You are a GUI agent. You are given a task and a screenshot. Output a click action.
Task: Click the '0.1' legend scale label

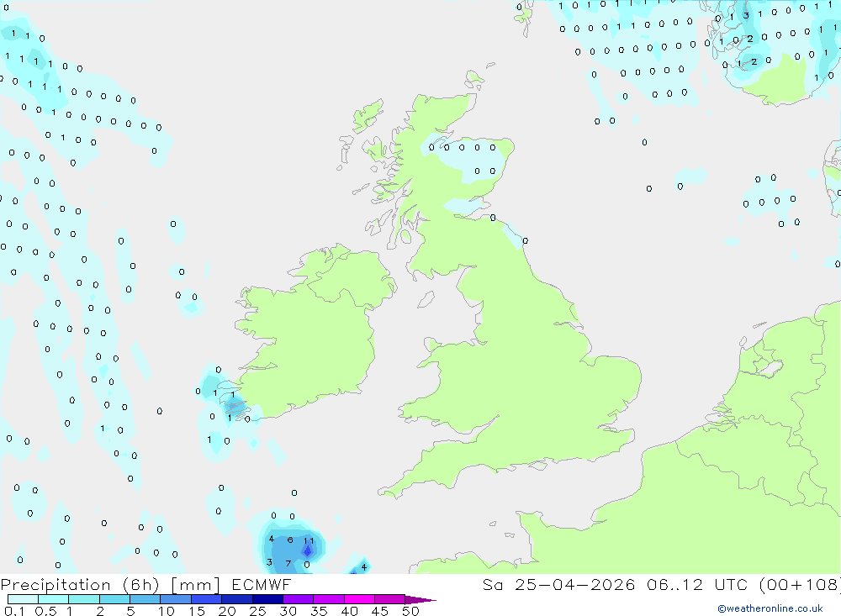(x=14, y=611)
